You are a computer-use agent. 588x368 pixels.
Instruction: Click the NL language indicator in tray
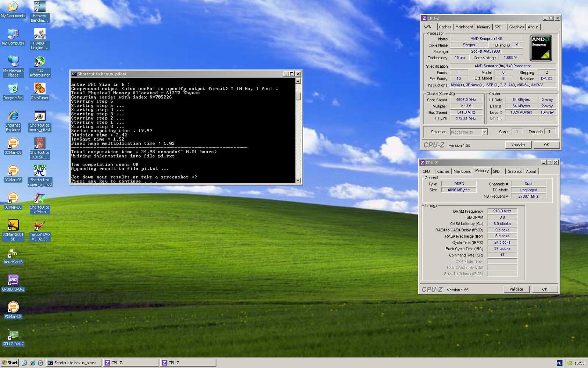[x=559, y=363]
